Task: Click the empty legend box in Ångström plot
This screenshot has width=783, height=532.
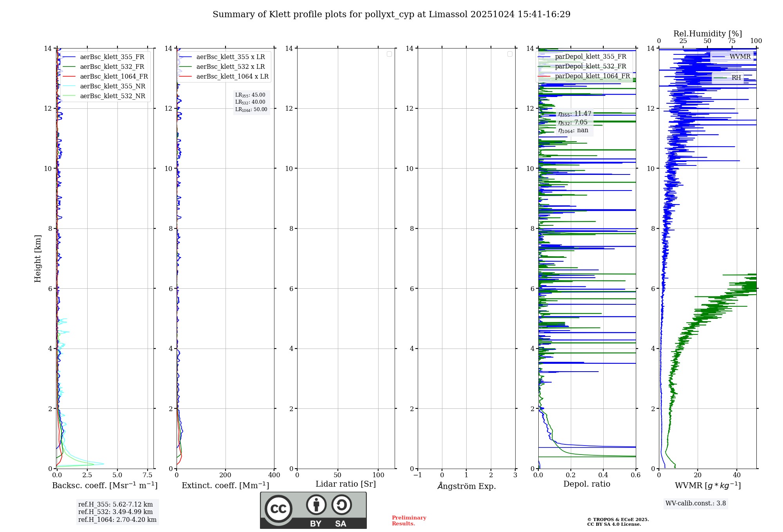Action: (x=510, y=54)
